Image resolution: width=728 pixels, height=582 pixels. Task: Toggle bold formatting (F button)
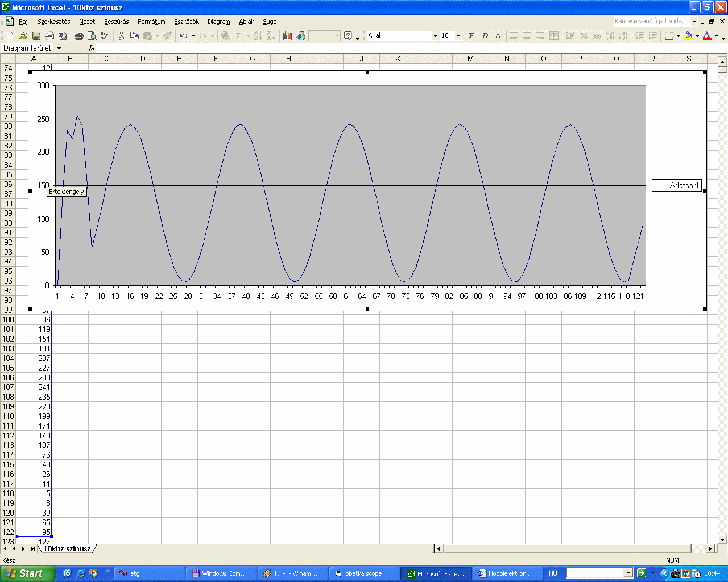click(471, 36)
